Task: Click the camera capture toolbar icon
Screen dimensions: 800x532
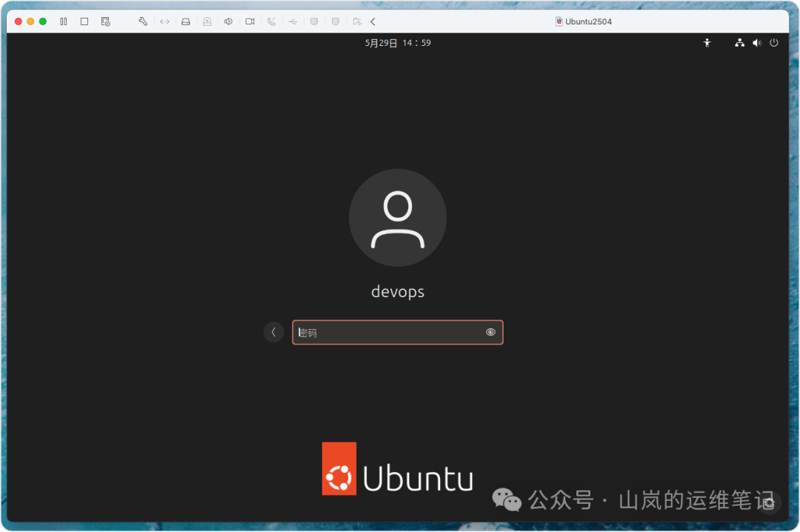Action: [250, 21]
